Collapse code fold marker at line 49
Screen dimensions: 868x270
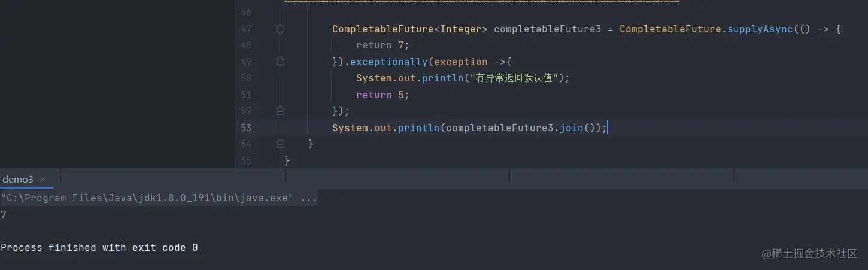(x=280, y=62)
